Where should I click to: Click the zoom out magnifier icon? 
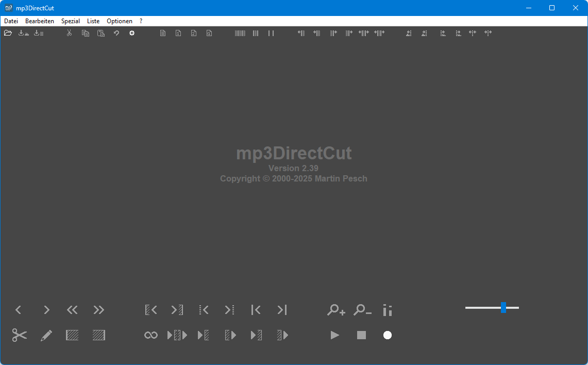tap(362, 310)
